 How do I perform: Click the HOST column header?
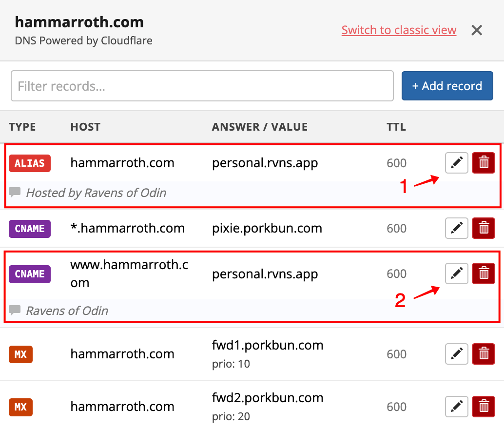(x=85, y=127)
